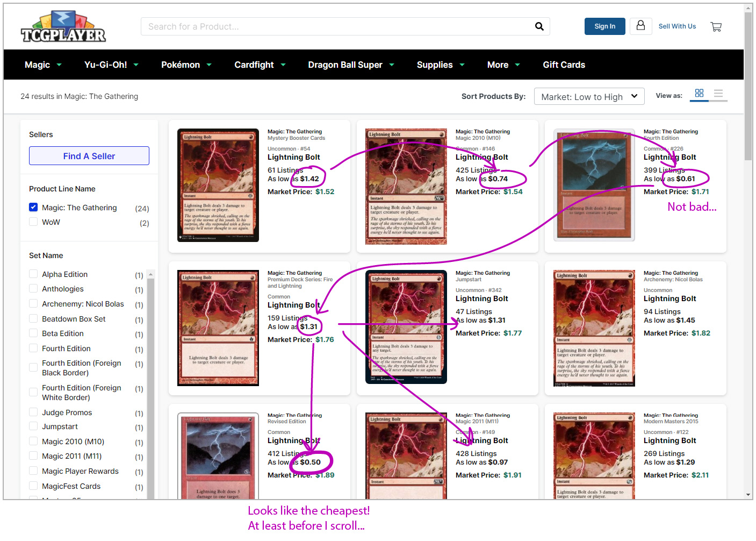Expand the More navigation menu
This screenshot has height=541, width=756.
pos(503,65)
